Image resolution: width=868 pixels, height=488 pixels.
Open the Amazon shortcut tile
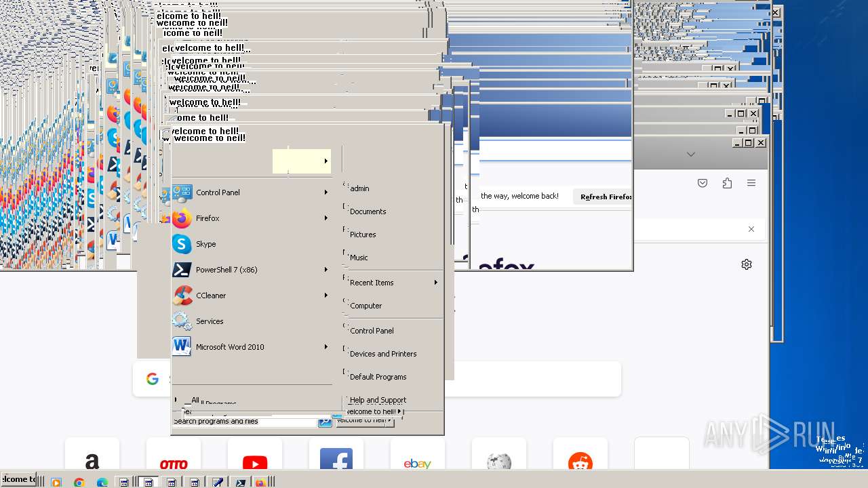tap(92, 454)
